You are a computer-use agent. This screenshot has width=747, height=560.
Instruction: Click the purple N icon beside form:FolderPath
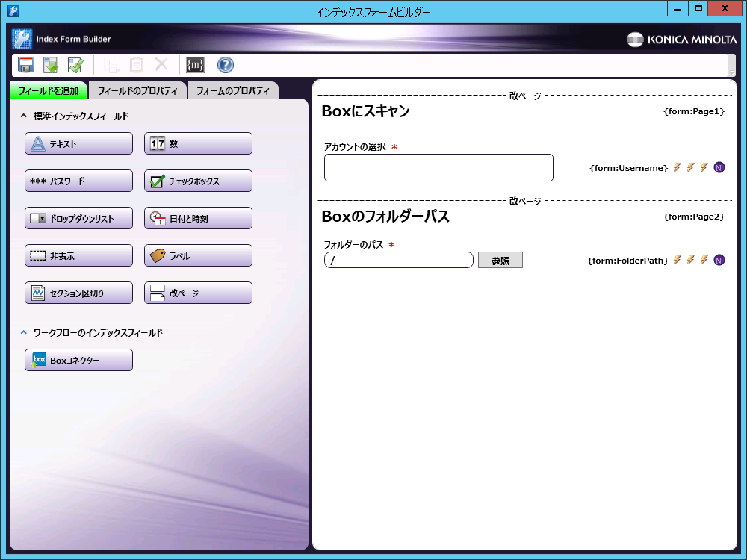(x=719, y=260)
